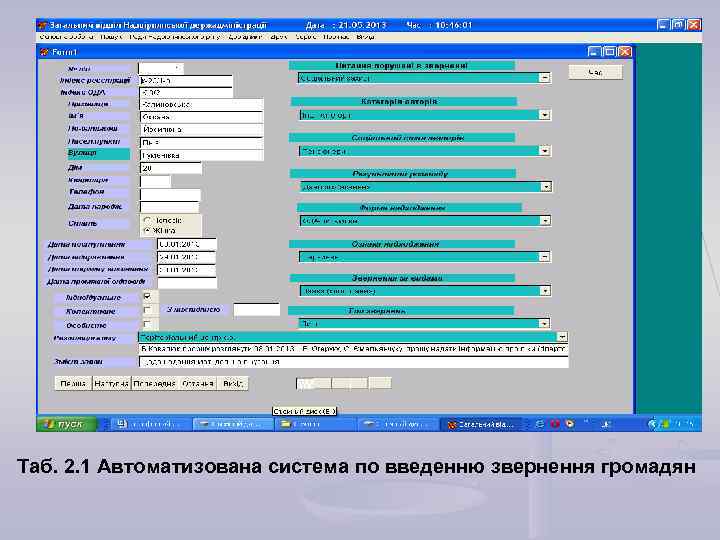Click the 'Прізвище' surname field
720x540 pixels.
click(202, 104)
